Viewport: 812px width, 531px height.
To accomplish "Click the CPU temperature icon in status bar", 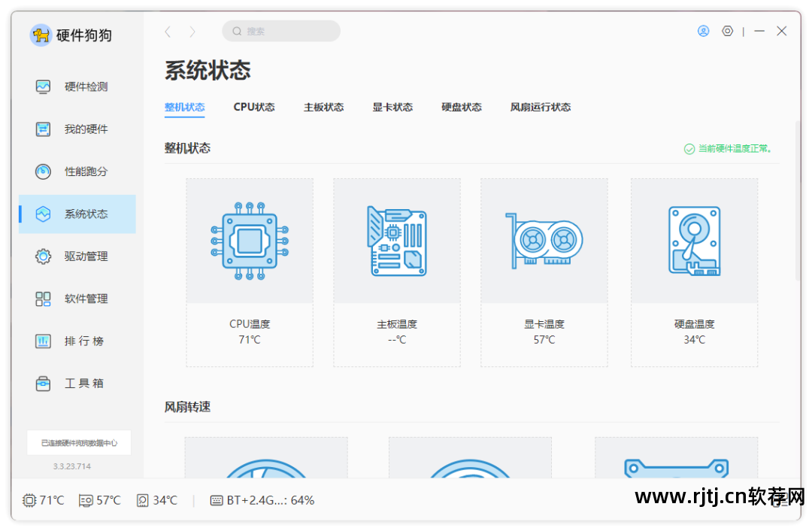I will pos(28,499).
